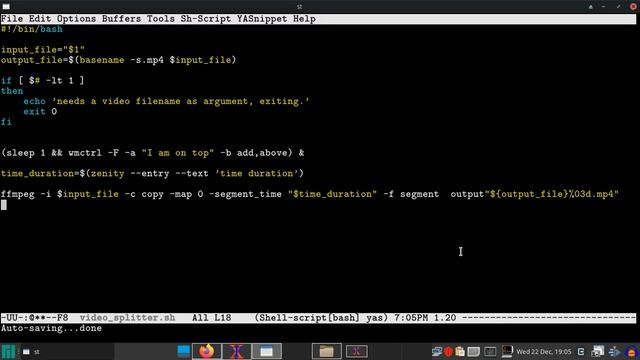Click the st window title icon at top-left

(x=6, y=7)
